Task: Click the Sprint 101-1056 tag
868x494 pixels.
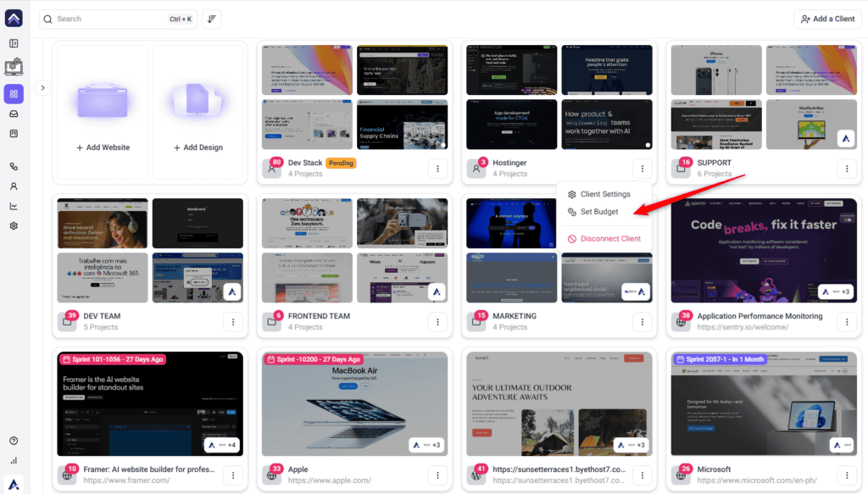Action: [x=114, y=359]
